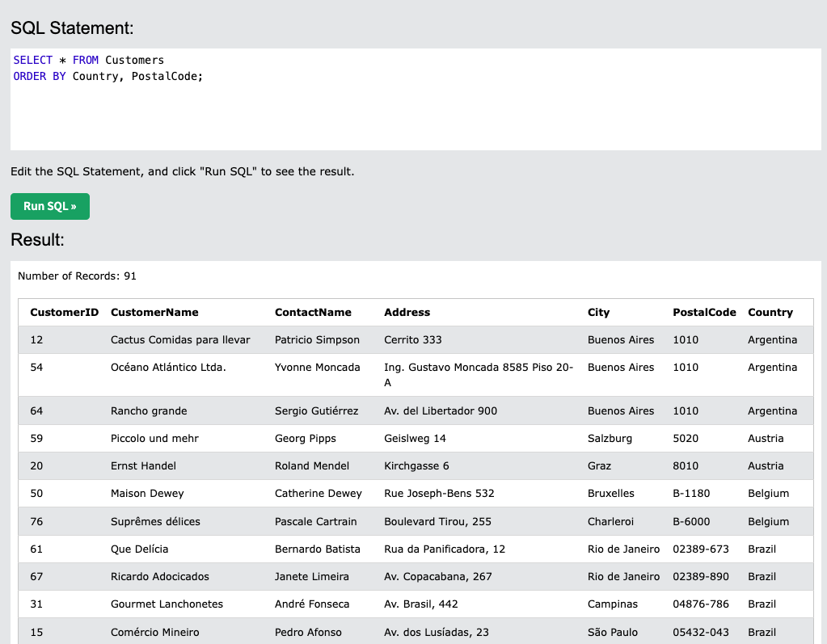This screenshot has width=827, height=644.
Task: Click contact 'Sergio Gutiérrez'
Action: click(x=316, y=411)
